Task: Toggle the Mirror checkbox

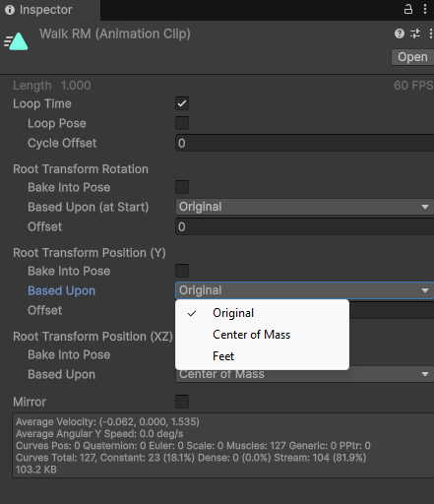Action: pyautogui.click(x=182, y=402)
